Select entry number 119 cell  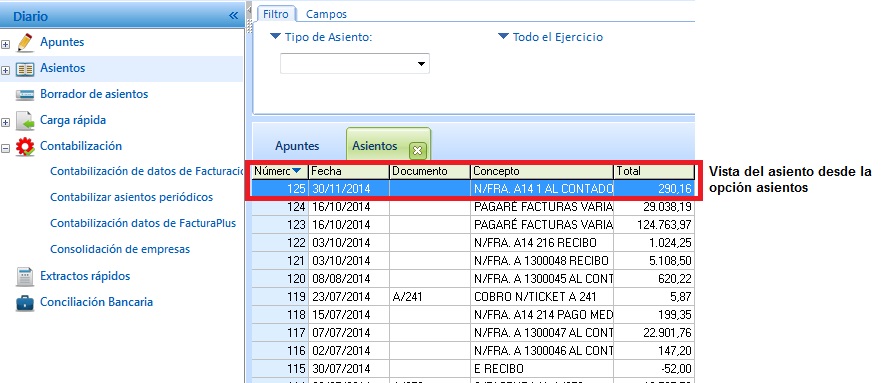tap(280, 297)
